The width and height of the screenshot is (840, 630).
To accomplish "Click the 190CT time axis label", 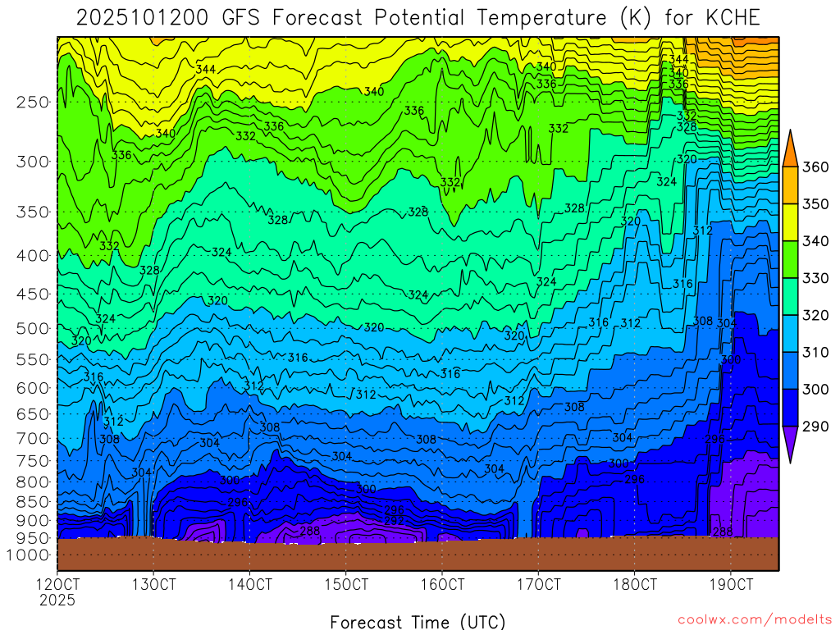I will click(731, 584).
